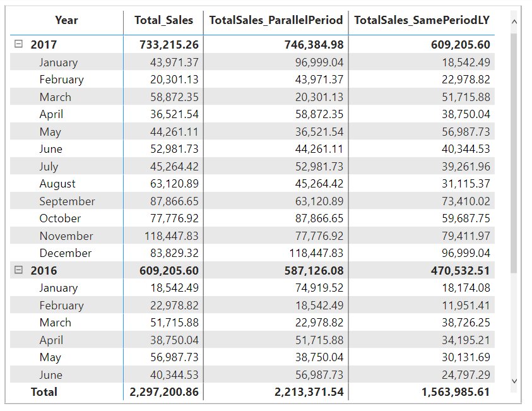The width and height of the screenshot is (532, 411).
Task: Sort by the Total_Sales column header
Action: [x=163, y=20]
